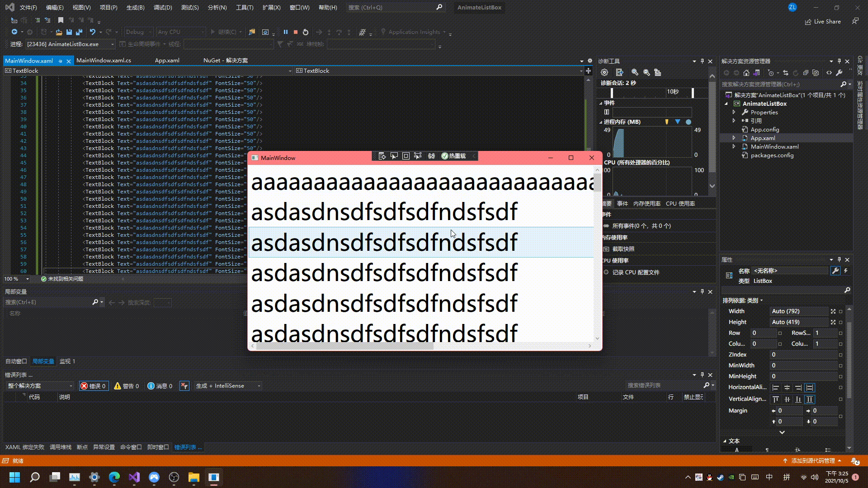Select the MainWindow.xaml tab
Image resolution: width=868 pixels, height=488 pixels.
coord(29,60)
